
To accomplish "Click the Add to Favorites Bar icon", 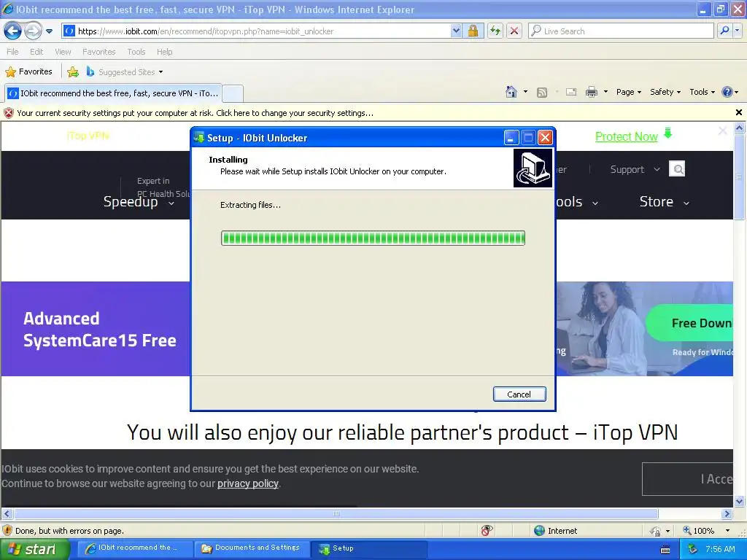I will [72, 72].
